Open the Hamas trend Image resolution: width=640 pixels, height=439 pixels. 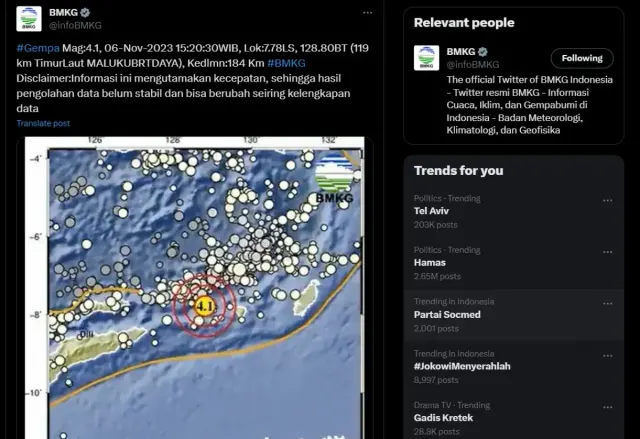tap(513, 263)
